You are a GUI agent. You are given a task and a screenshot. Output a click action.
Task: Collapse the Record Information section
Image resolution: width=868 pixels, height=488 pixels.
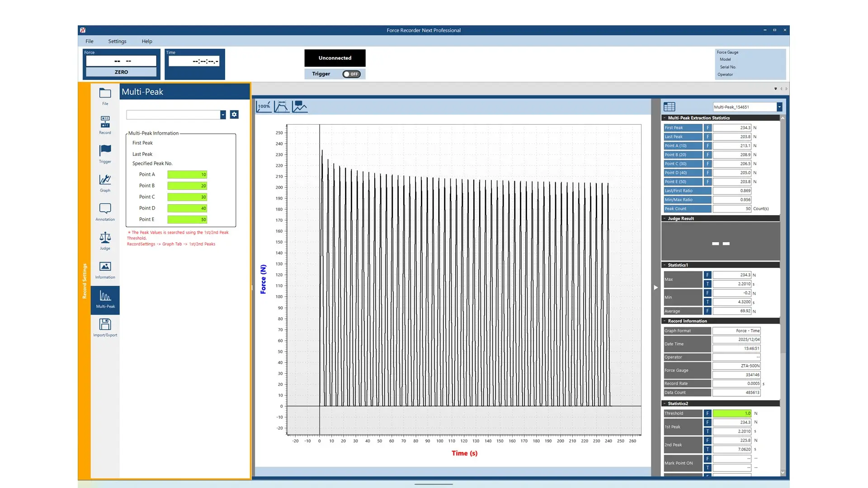pyautogui.click(x=665, y=321)
